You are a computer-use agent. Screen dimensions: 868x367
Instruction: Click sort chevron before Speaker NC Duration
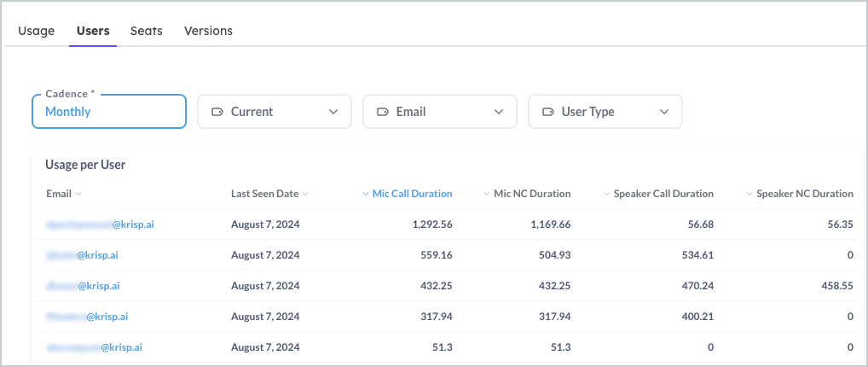tap(749, 194)
